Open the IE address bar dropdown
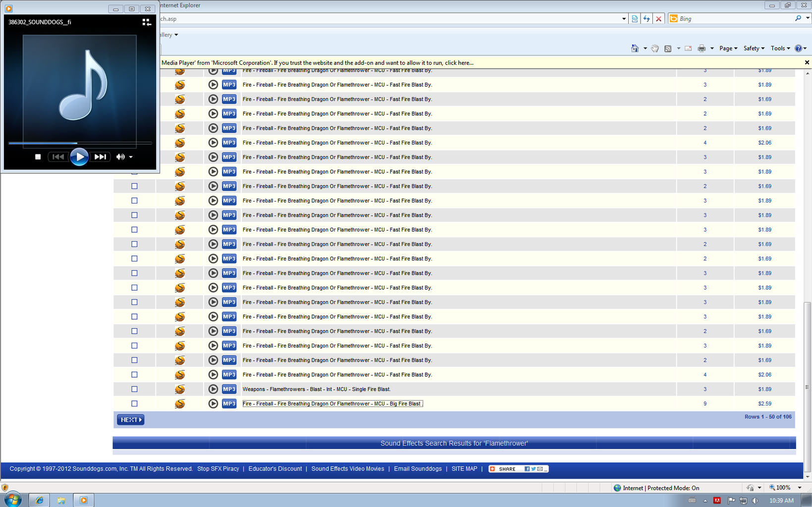This screenshot has height=507, width=812. coord(624,19)
